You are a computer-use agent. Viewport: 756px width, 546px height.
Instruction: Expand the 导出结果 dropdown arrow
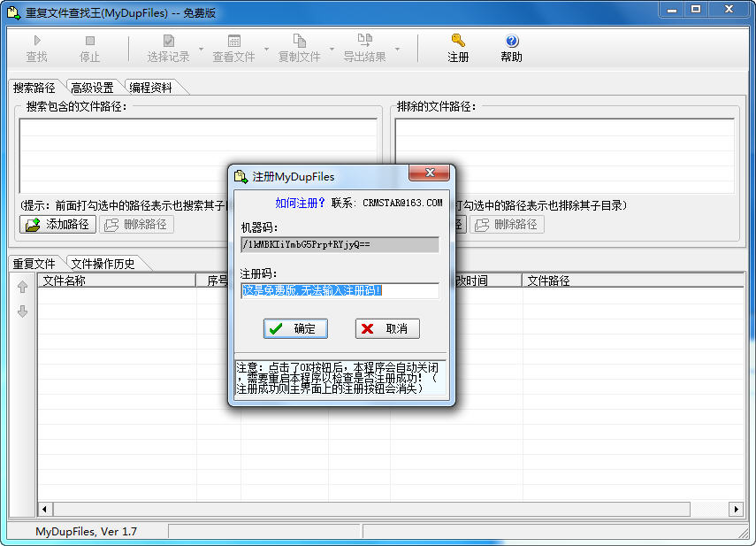tap(397, 49)
